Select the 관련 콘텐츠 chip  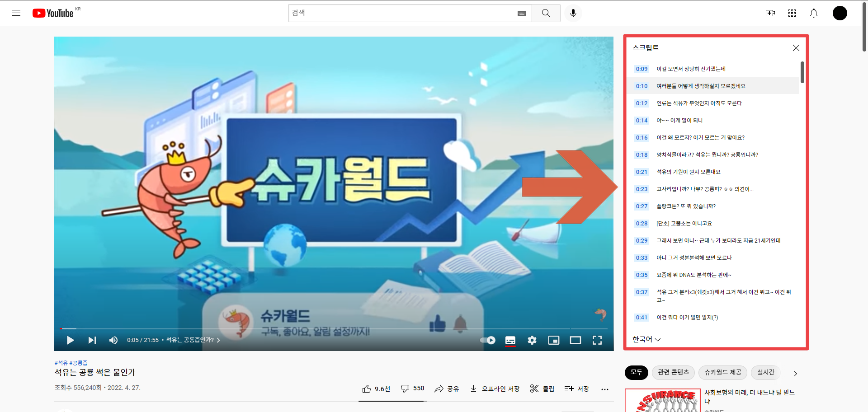click(x=674, y=372)
